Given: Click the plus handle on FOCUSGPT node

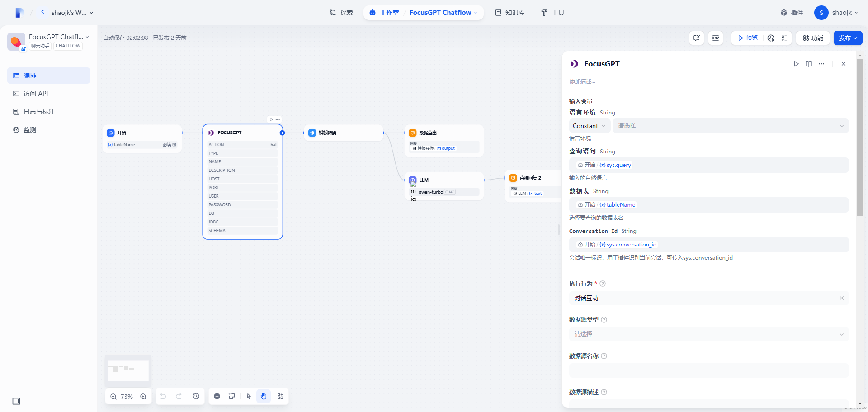Looking at the screenshot, I should tap(282, 133).
